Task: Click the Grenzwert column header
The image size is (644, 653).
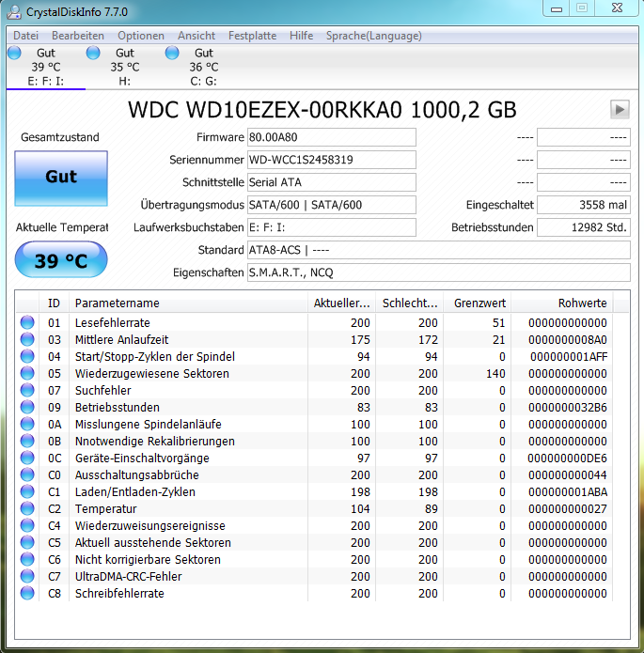Action: pos(478,303)
